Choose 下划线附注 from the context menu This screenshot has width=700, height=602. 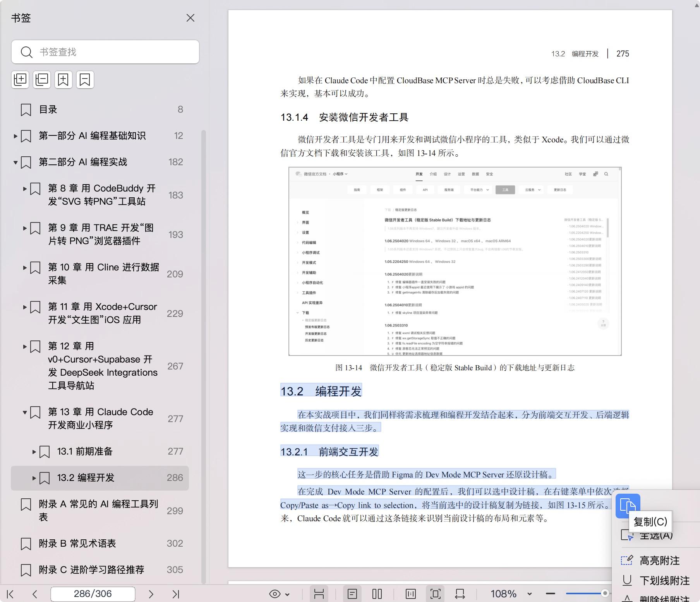(x=664, y=581)
